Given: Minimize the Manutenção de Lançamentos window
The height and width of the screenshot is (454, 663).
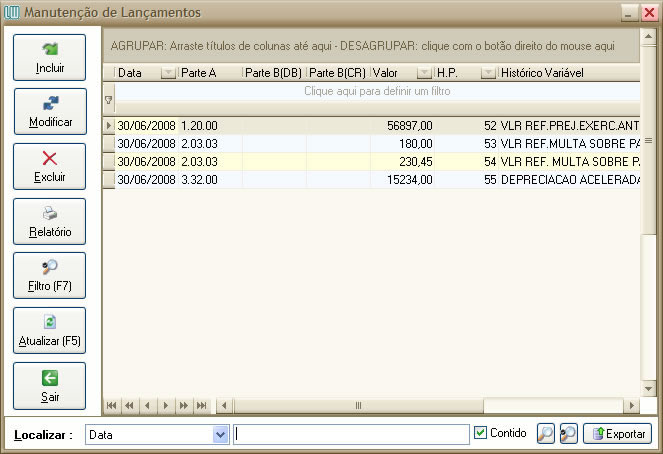Looking at the screenshot, I should coord(629,13).
